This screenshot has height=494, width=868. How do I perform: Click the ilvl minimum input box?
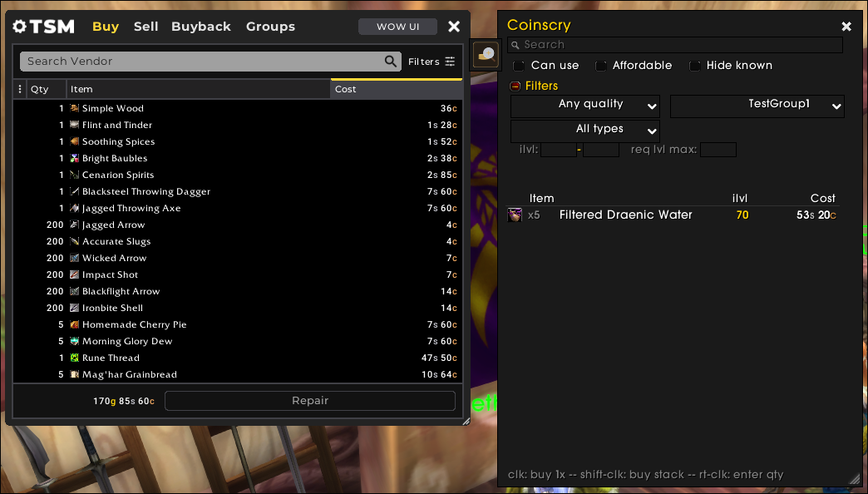pos(559,150)
